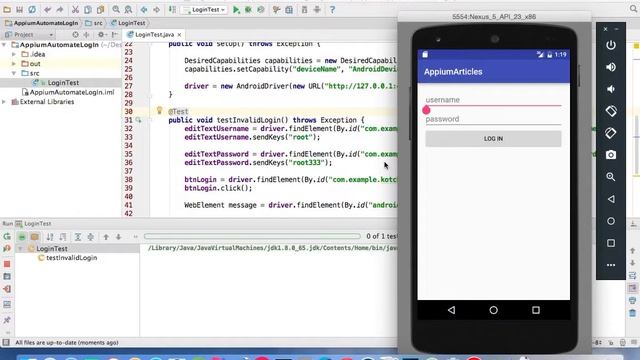Click the Replace icon next to Find
This screenshot has height=360, width=640.
(x=128, y=9)
